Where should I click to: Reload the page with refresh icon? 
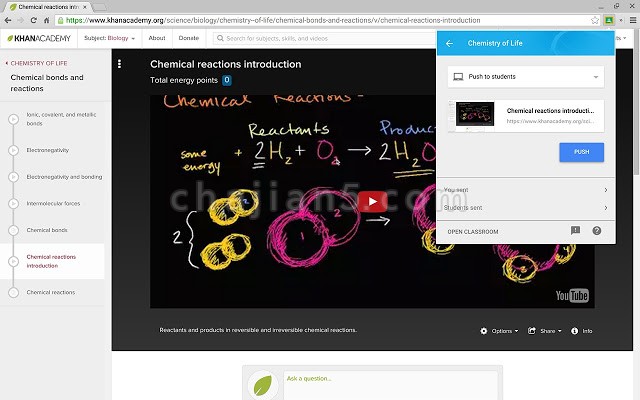[x=33, y=20]
